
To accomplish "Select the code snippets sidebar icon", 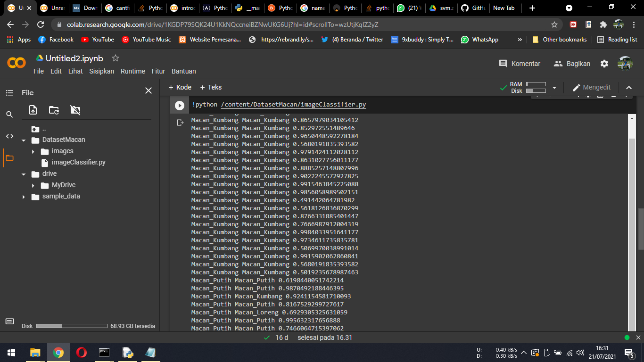I will (x=9, y=136).
